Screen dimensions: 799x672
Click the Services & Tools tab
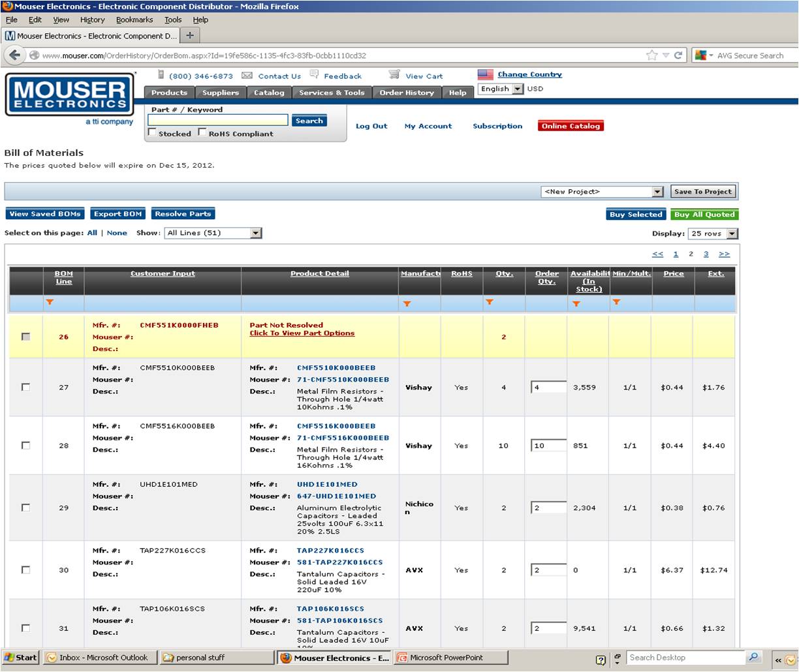(x=332, y=93)
